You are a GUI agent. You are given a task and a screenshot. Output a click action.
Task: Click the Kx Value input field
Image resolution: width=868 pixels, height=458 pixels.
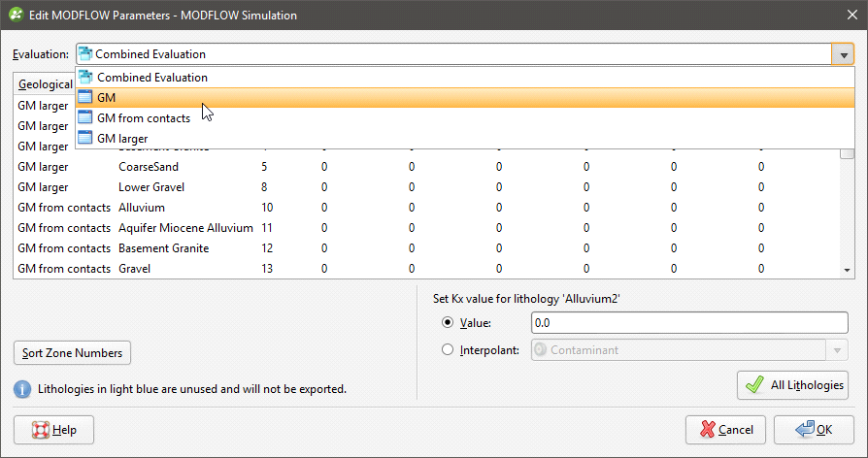[689, 323]
